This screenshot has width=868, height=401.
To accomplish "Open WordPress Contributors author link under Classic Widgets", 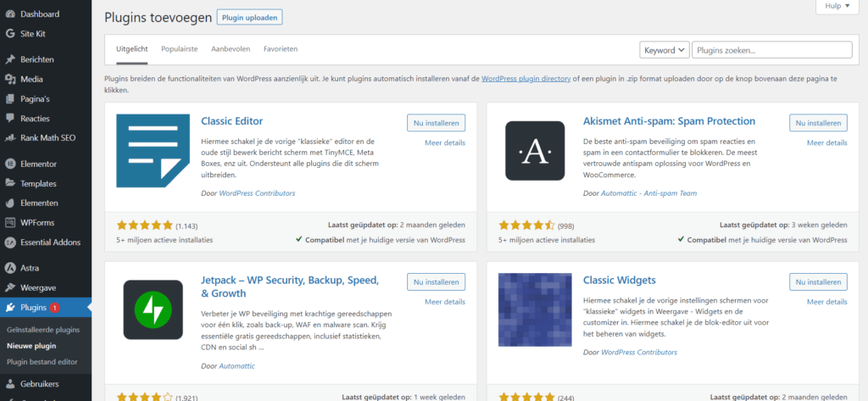I will [639, 353].
